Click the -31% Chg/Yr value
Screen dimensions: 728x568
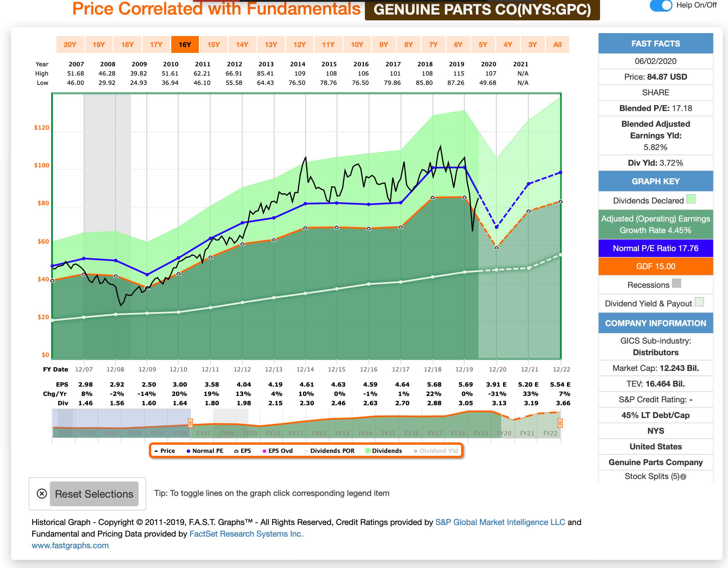click(497, 394)
